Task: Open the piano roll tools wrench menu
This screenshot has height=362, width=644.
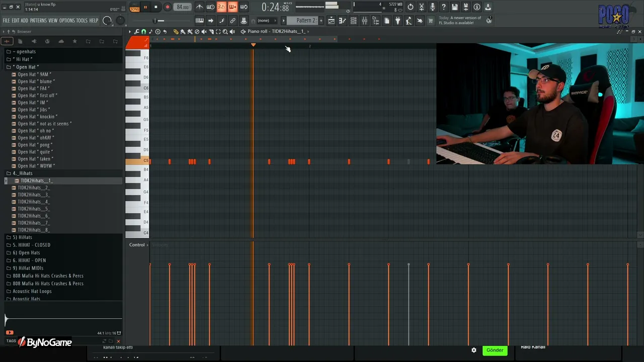Action: point(136,31)
